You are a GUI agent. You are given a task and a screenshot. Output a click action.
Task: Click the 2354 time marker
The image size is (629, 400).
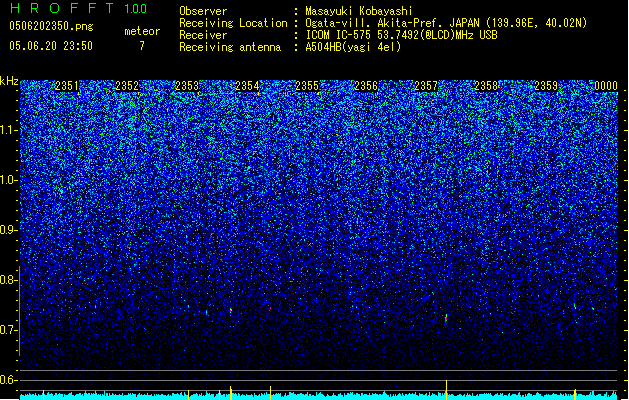point(247,86)
